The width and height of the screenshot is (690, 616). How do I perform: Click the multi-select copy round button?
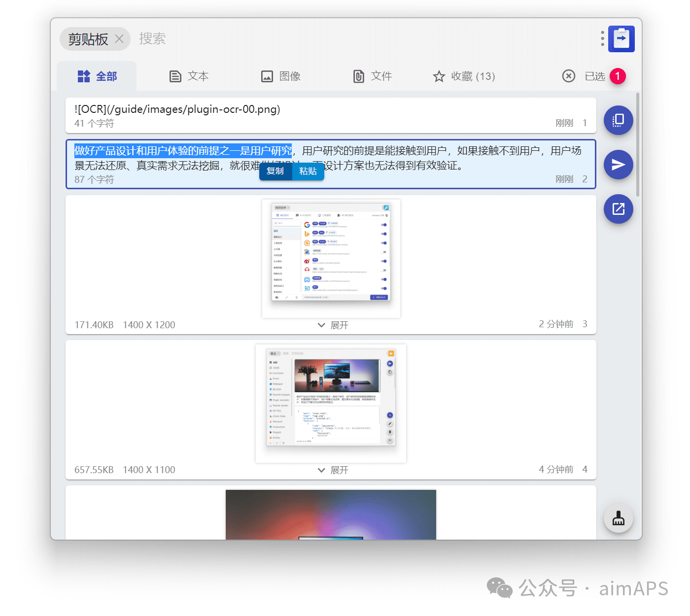(x=618, y=120)
